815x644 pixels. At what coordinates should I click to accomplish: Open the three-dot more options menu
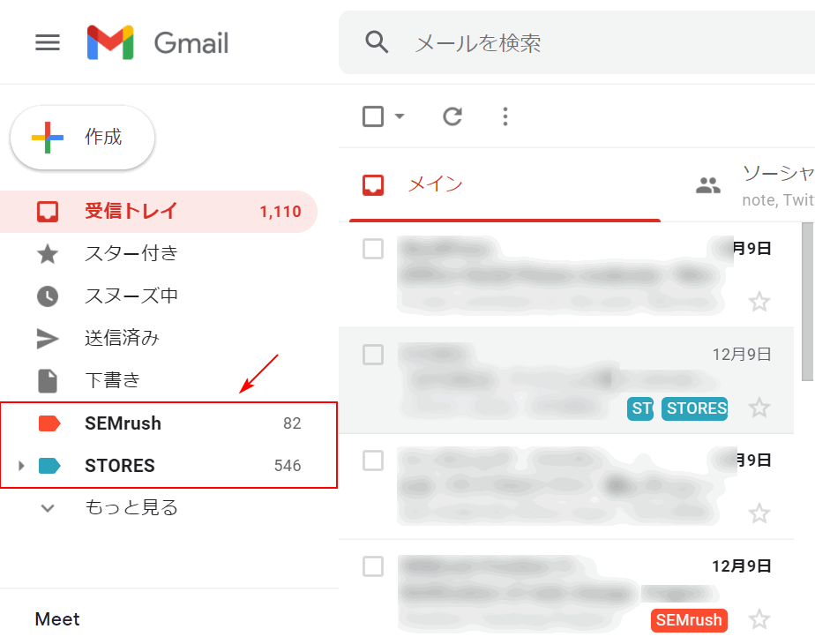(505, 116)
